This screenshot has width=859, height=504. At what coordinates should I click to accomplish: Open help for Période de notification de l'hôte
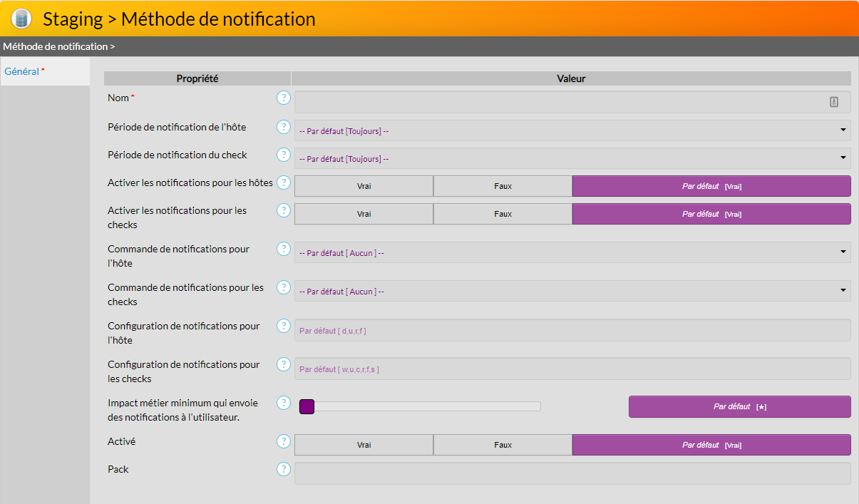(284, 127)
